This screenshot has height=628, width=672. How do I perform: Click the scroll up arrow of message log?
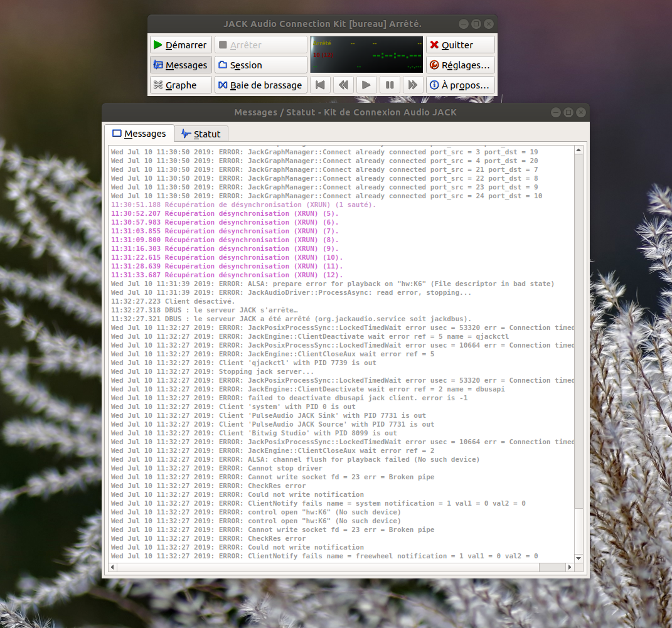coord(579,150)
